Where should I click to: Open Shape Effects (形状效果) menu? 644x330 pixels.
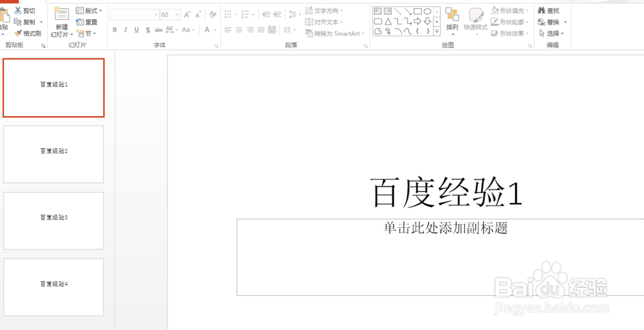[x=509, y=34]
